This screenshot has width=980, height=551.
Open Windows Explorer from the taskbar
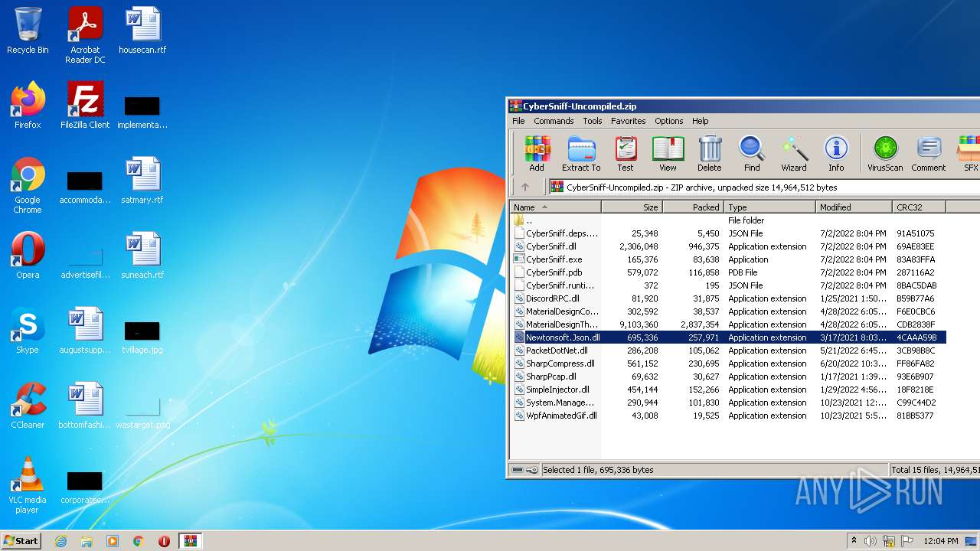(87, 541)
